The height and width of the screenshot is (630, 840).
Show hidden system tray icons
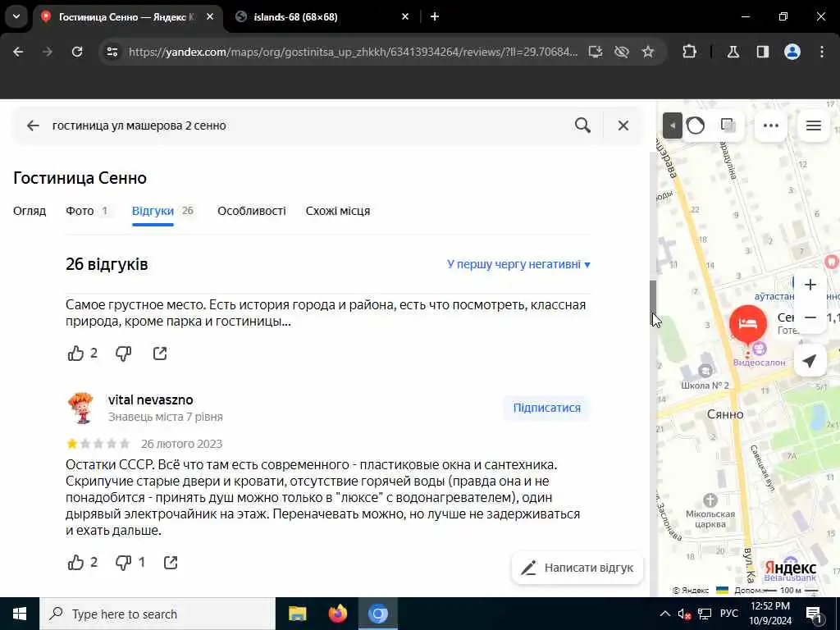(664, 614)
